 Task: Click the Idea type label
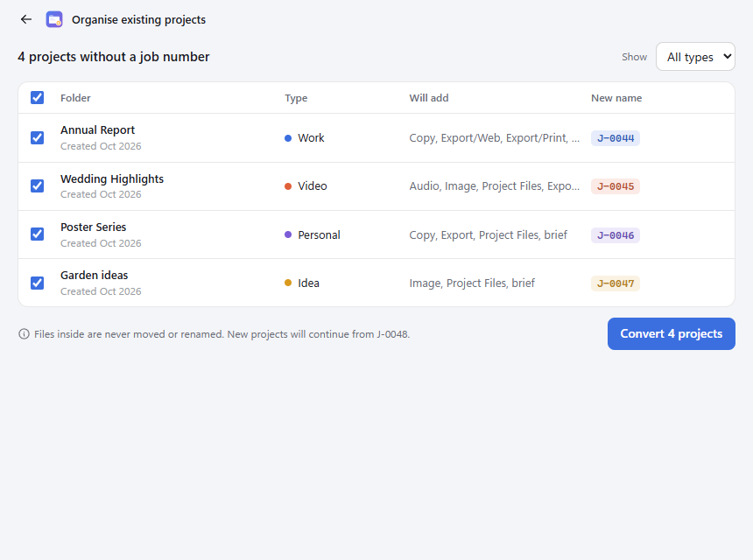point(308,283)
